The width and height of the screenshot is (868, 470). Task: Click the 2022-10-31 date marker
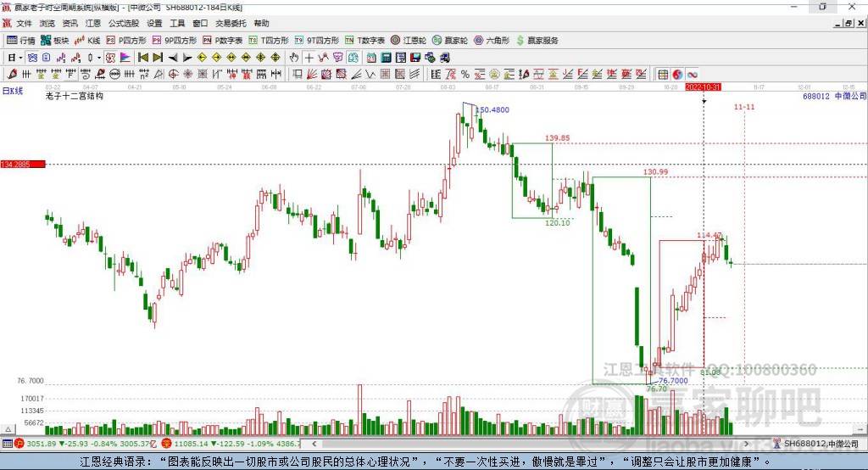coord(703,87)
